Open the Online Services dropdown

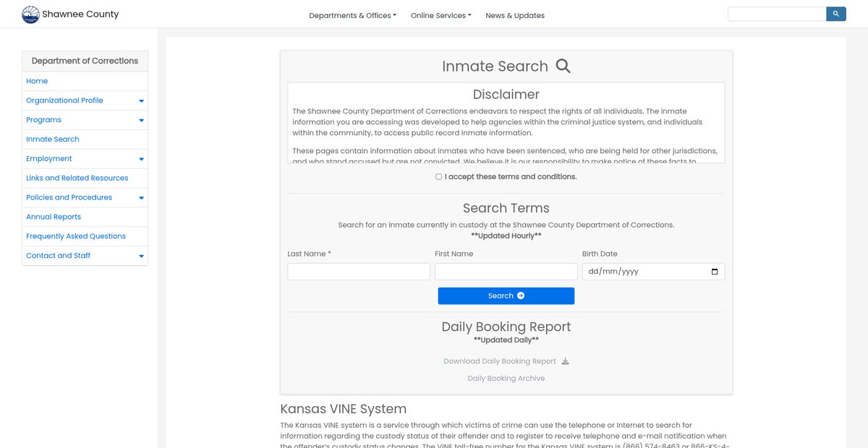click(x=441, y=15)
